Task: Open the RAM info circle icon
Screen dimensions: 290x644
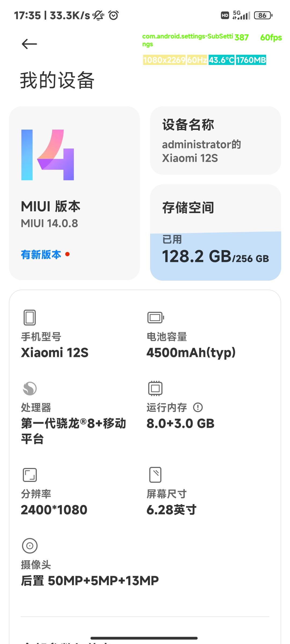Action: [198, 407]
